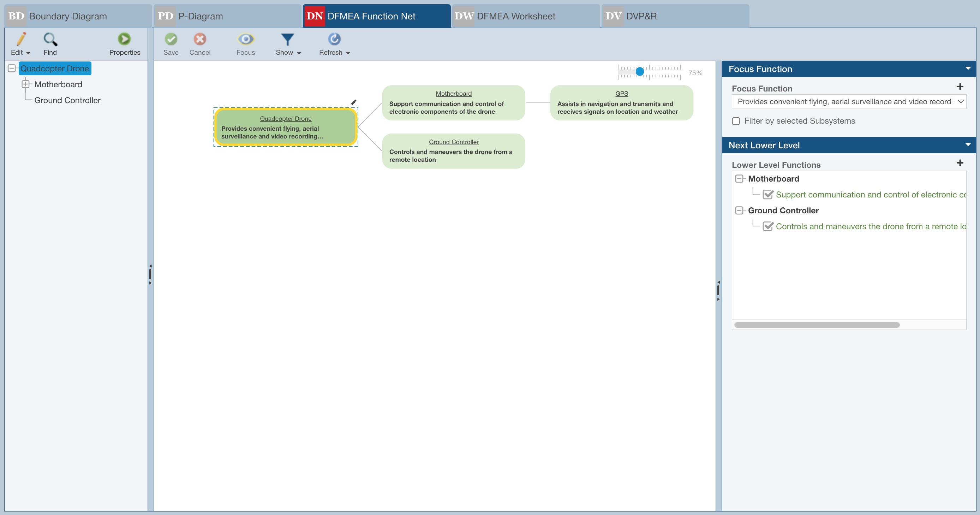
Task: Click the zoom slider handle
Action: tap(640, 72)
